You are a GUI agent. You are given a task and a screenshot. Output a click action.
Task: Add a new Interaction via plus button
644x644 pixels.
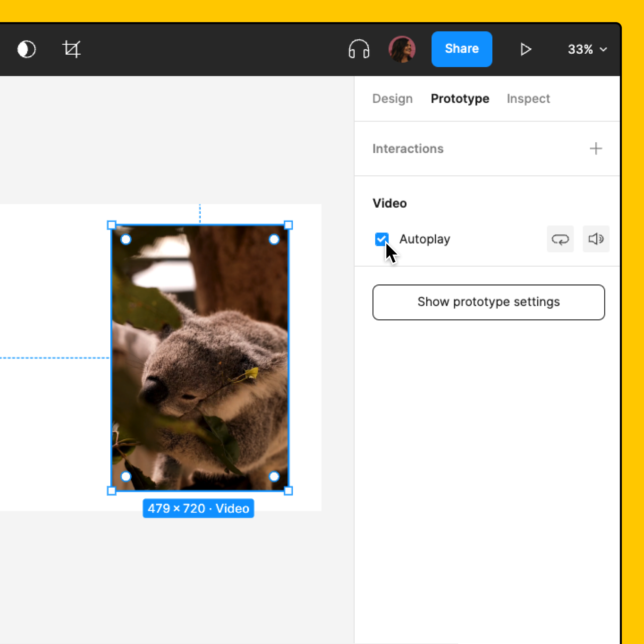[x=596, y=148]
